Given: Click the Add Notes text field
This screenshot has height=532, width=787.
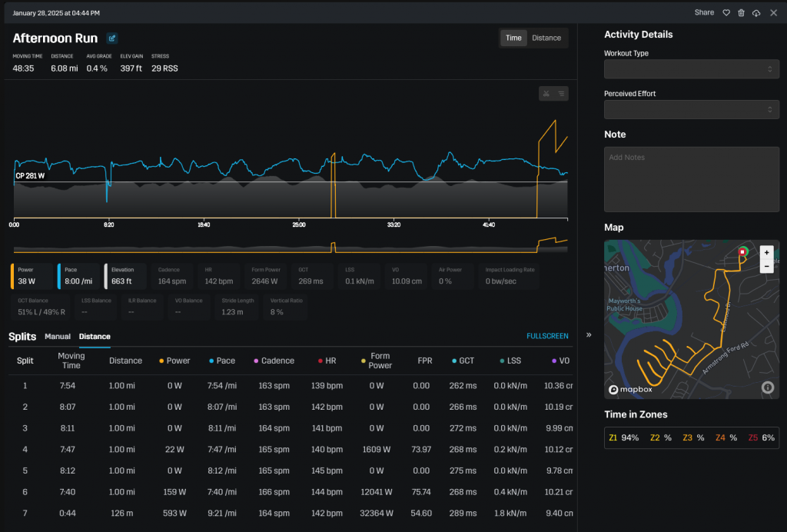Looking at the screenshot, I should point(692,179).
